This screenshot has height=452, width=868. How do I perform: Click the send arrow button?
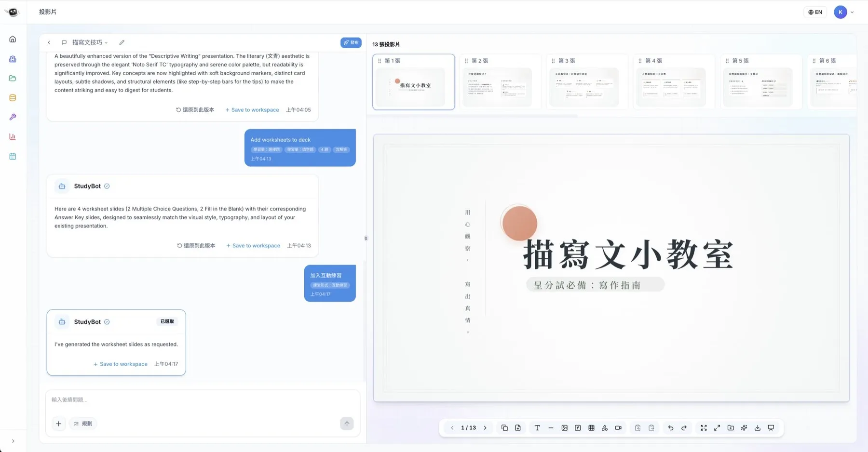tap(347, 424)
